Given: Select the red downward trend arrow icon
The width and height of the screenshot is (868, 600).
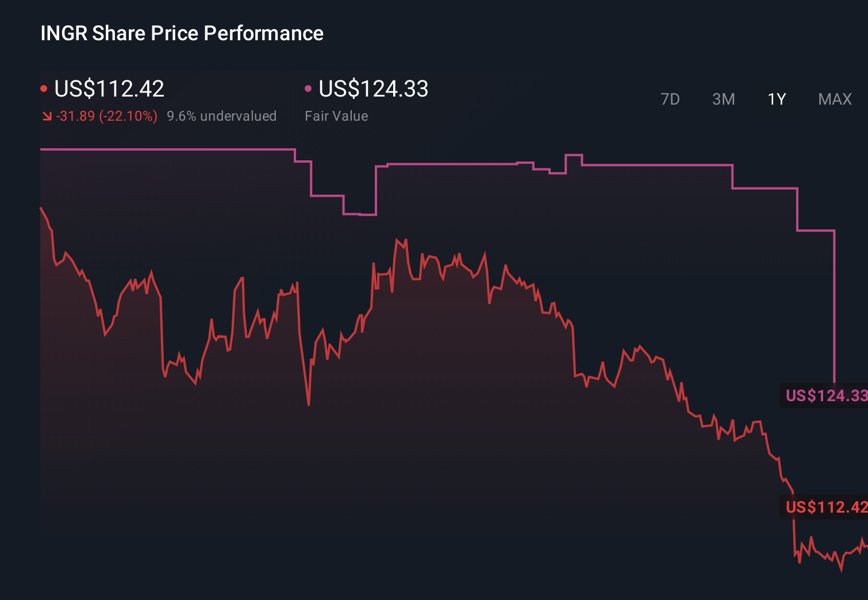Looking at the screenshot, I should (46, 116).
